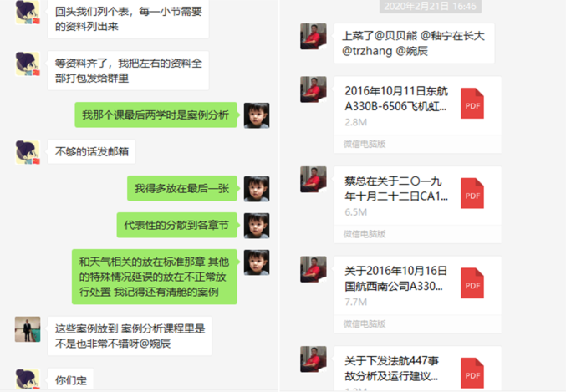Select the 等资料齐了 message bubble
566x392 pixels.
click(128, 71)
